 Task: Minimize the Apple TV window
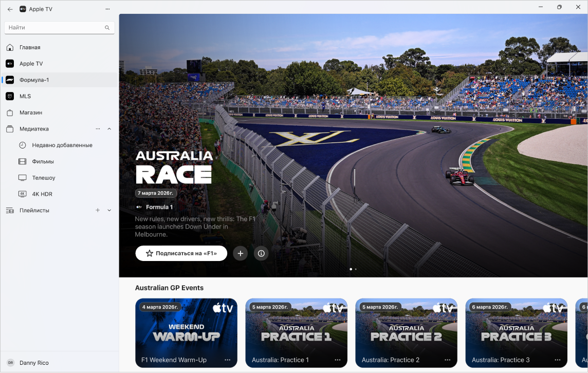(541, 7)
